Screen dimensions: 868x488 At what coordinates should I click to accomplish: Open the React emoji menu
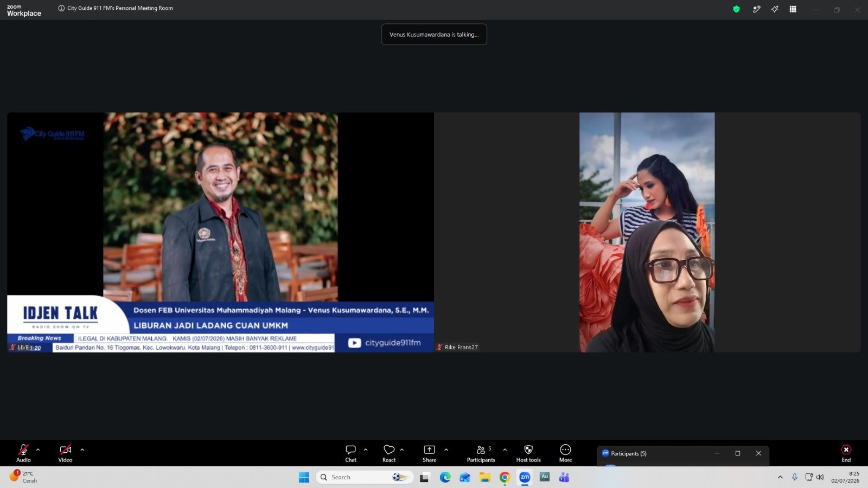point(389,453)
